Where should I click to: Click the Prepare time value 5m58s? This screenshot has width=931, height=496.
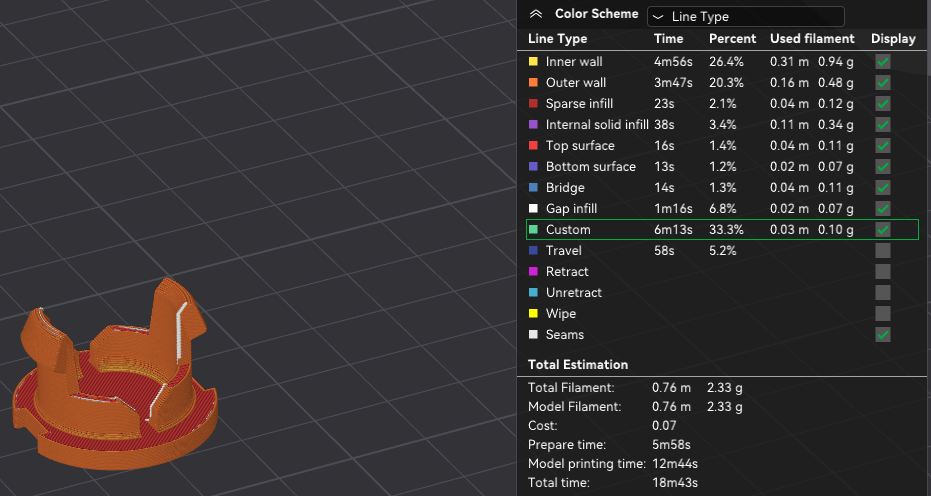[x=671, y=444]
